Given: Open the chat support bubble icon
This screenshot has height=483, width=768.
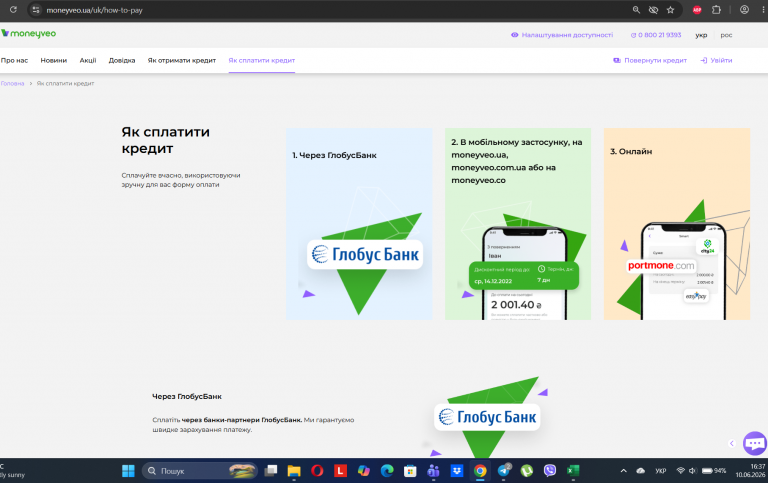Looking at the screenshot, I should 755,444.
